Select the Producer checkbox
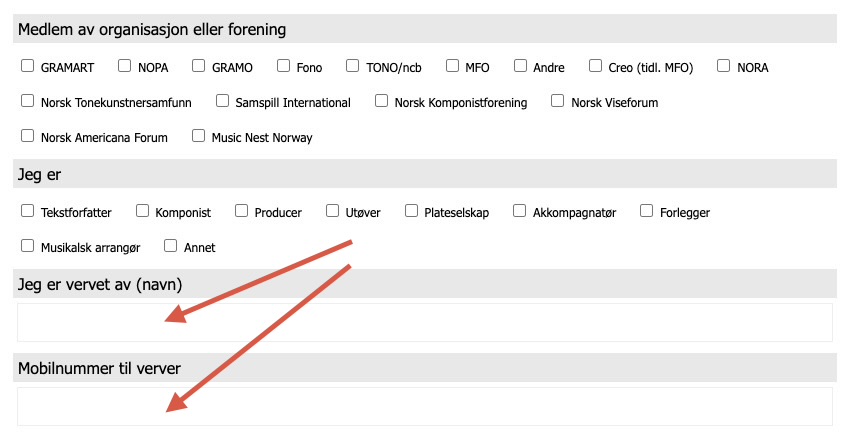The width and height of the screenshot is (846, 435). pyautogui.click(x=242, y=211)
